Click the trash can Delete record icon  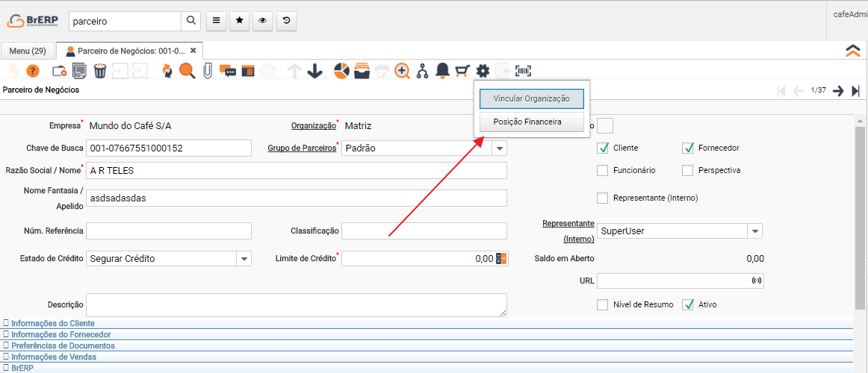tap(99, 71)
